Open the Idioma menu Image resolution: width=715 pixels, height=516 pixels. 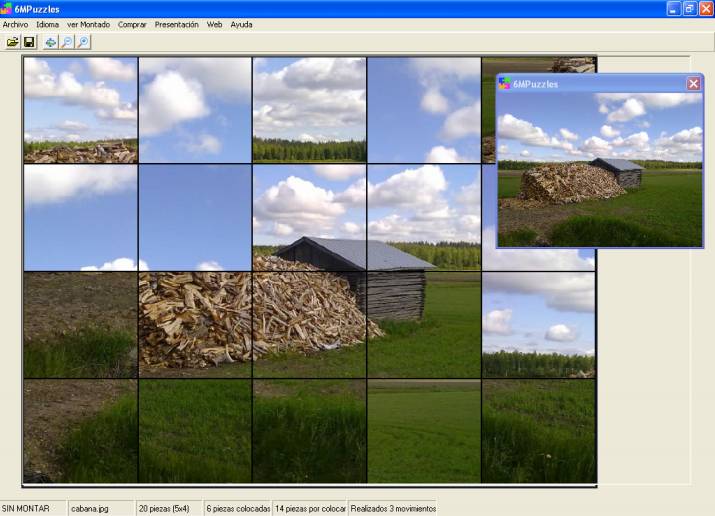point(47,25)
